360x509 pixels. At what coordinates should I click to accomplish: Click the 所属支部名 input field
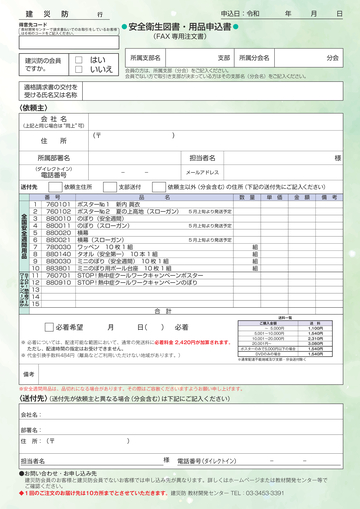(200, 58)
